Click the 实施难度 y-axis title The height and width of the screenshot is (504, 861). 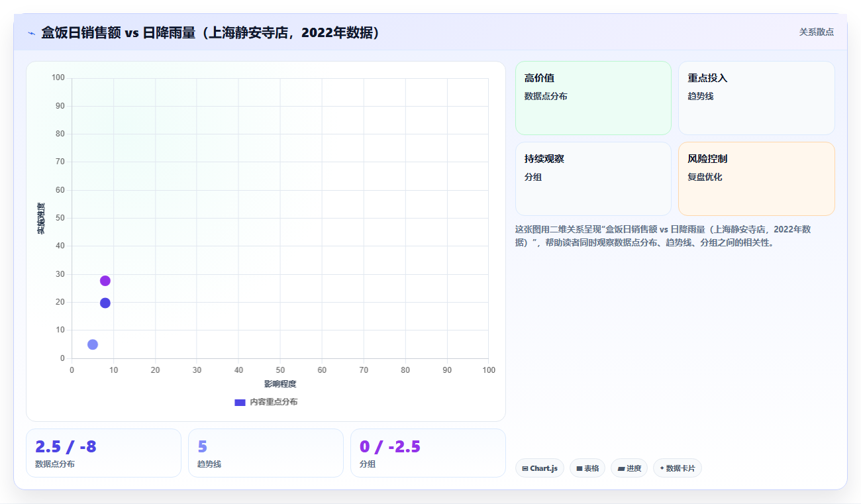(41, 218)
